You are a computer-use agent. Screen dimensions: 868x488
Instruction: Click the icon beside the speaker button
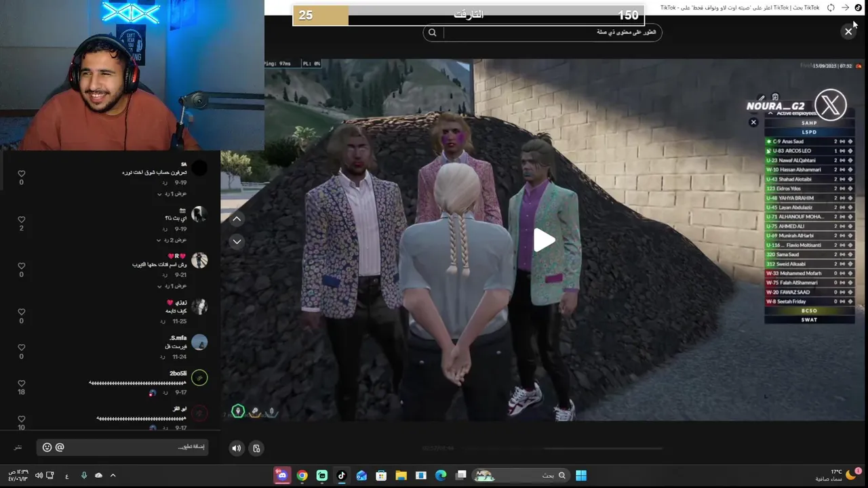256,448
